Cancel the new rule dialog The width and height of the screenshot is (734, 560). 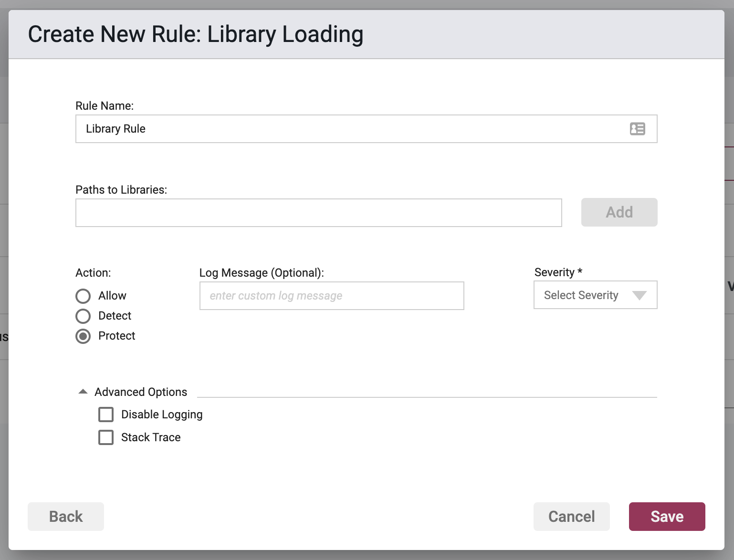pos(571,517)
